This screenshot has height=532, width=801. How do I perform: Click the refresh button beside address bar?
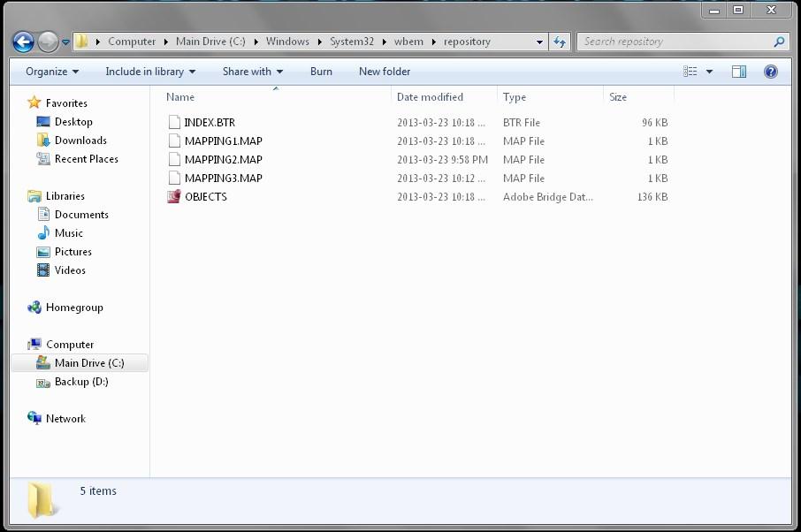pos(560,42)
